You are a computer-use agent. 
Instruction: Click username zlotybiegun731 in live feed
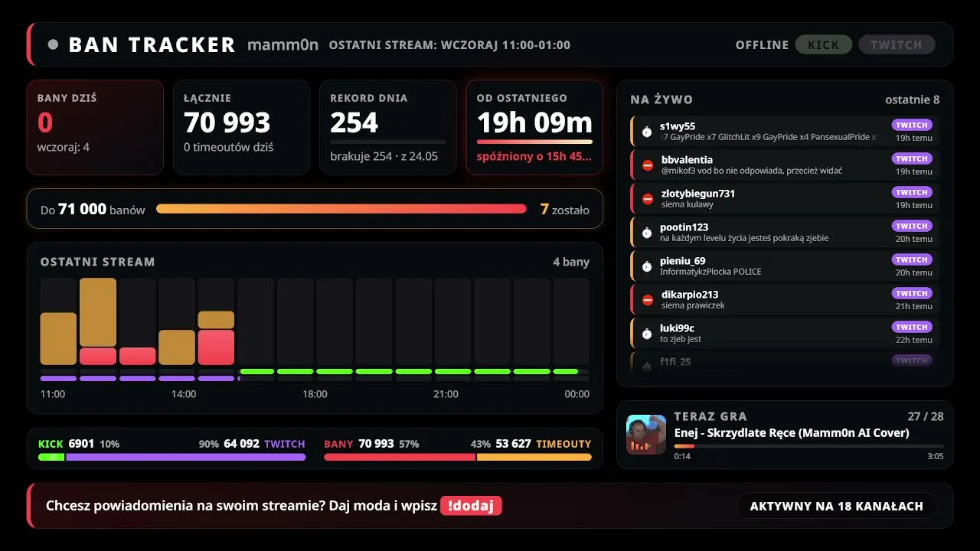698,194
